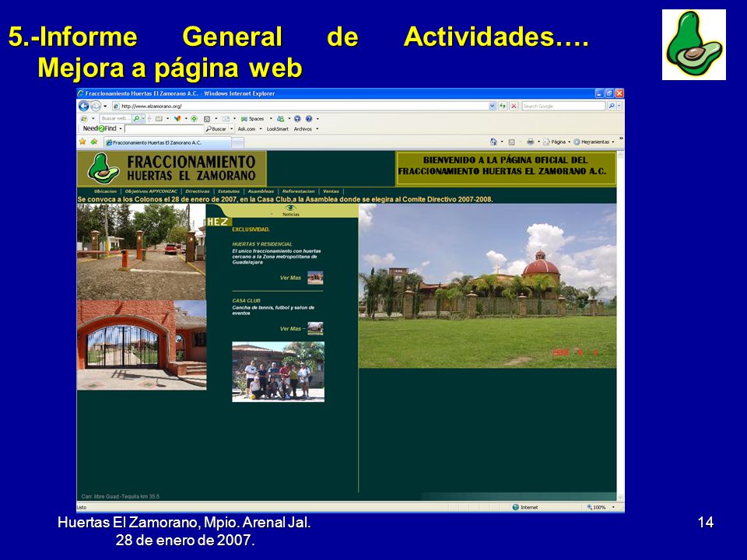This screenshot has width=747, height=560.
Task: Click the Asambleas navigation link
Action: [x=261, y=191]
